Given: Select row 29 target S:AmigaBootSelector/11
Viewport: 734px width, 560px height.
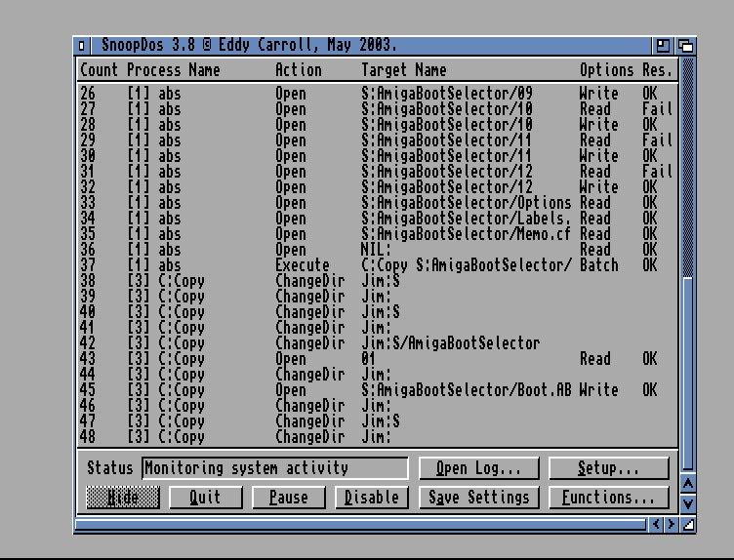Looking at the screenshot, I should (447, 140).
